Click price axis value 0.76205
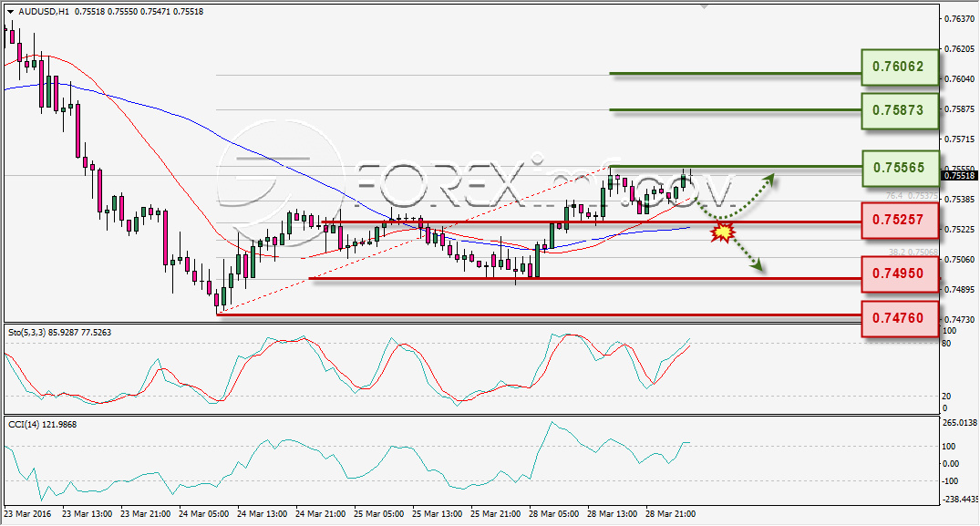The image size is (980, 526). click(959, 48)
